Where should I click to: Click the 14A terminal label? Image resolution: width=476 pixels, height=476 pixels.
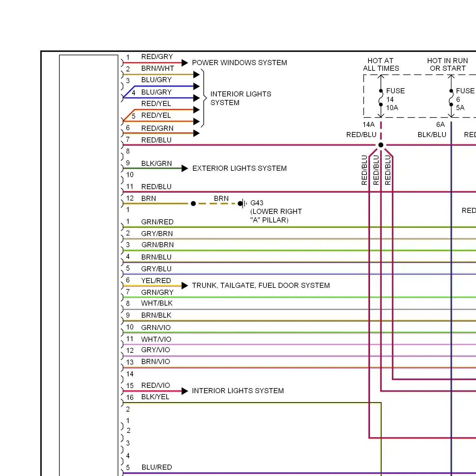[x=368, y=124]
